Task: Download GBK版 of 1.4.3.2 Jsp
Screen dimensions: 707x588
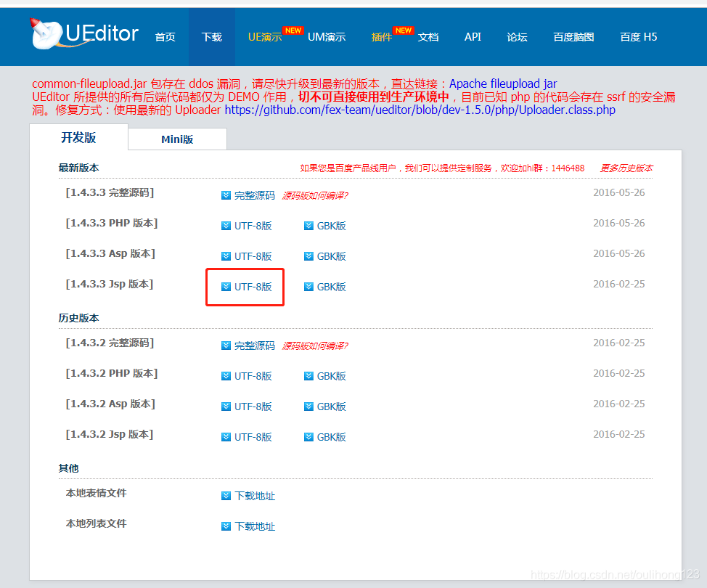Action: (x=332, y=437)
